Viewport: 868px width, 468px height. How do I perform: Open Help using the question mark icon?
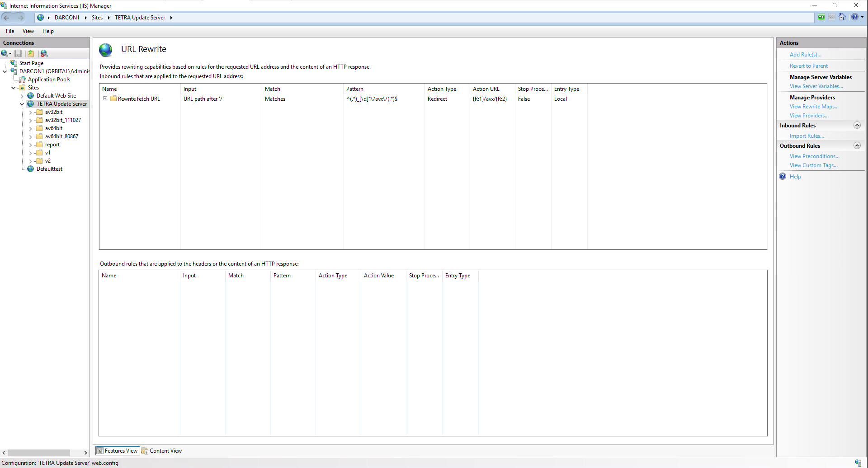pos(854,17)
